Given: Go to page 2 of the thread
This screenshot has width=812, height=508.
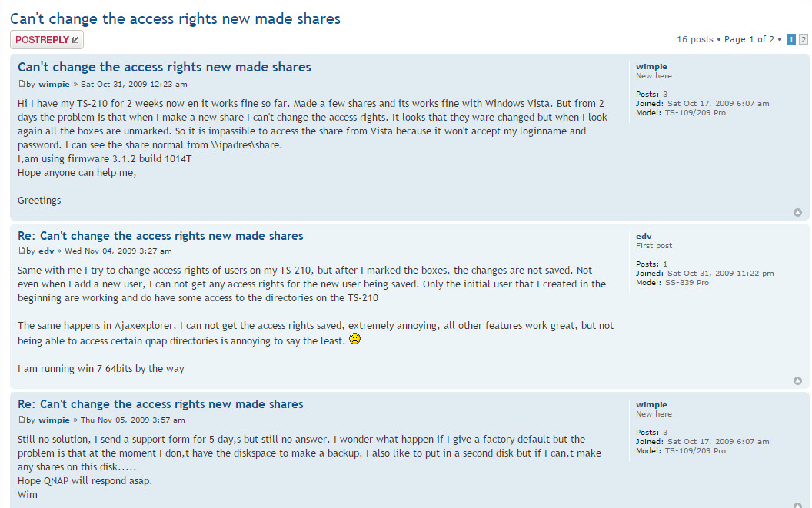Looking at the screenshot, I should [x=804, y=39].
